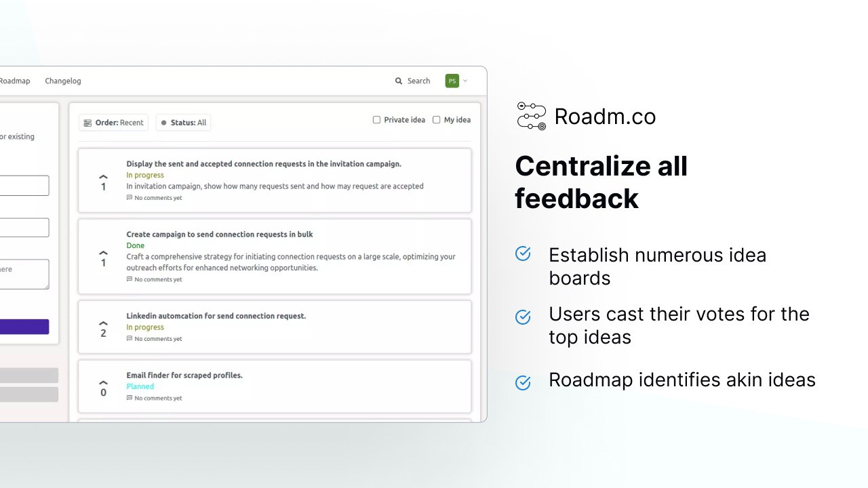868x488 pixels.
Task: Click the description textarea in the form
Action: point(24,274)
